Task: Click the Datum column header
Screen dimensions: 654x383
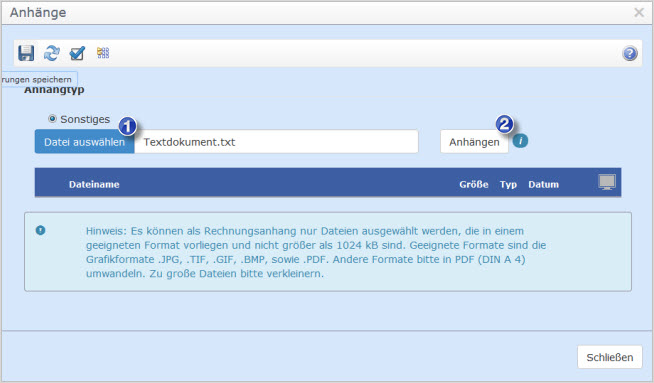Action: 543,184
